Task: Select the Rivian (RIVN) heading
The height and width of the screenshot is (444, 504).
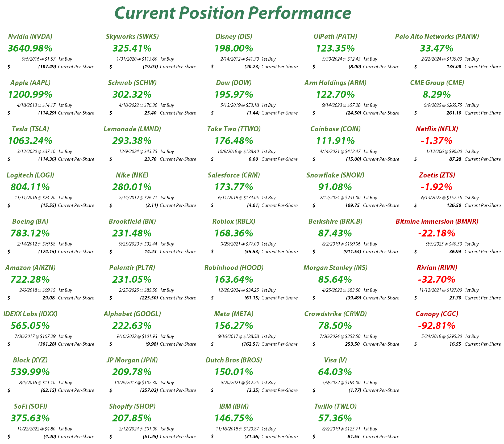Action: tap(437, 268)
